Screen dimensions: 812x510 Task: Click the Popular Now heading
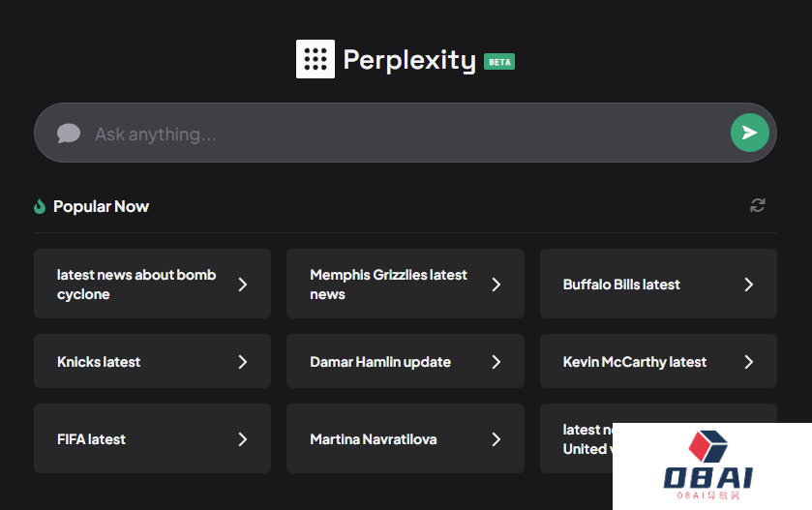[x=101, y=206]
